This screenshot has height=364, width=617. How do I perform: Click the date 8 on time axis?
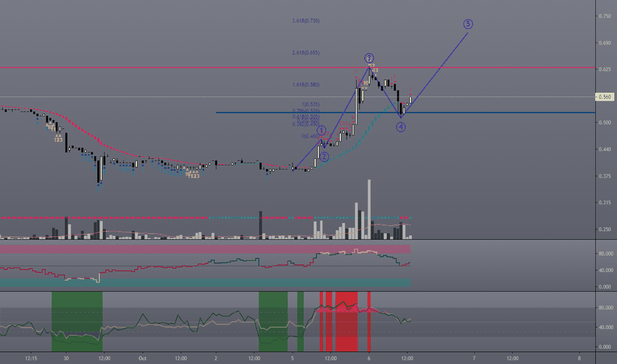(x=579, y=358)
